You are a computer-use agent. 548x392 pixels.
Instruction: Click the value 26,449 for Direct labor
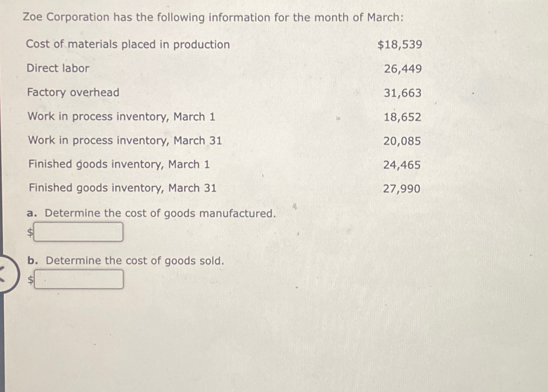point(403,69)
